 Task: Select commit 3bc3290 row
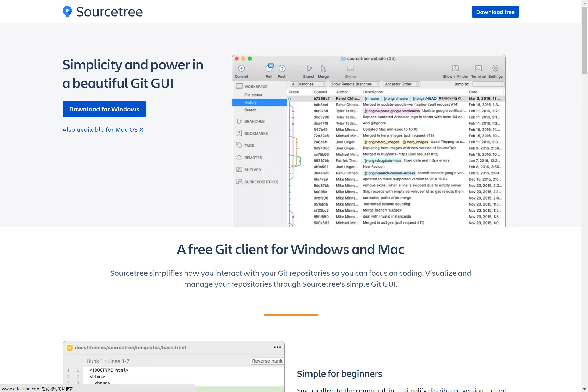click(396, 117)
